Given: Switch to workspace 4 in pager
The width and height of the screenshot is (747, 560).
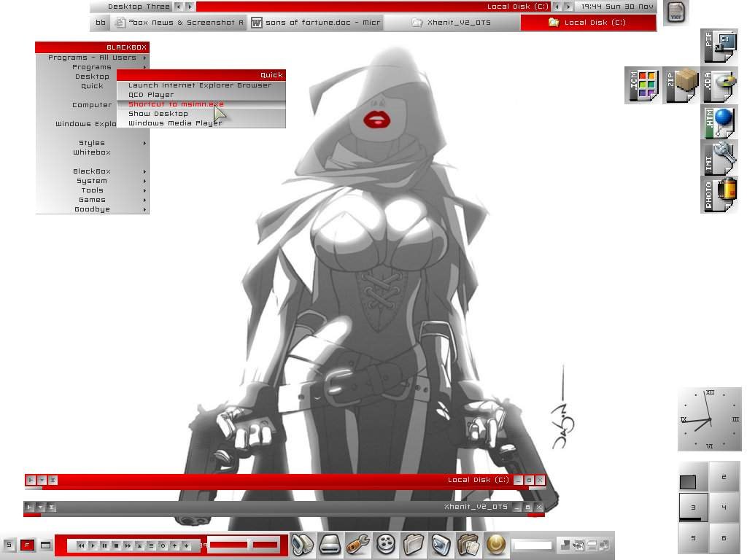Looking at the screenshot, I should click(x=724, y=507).
